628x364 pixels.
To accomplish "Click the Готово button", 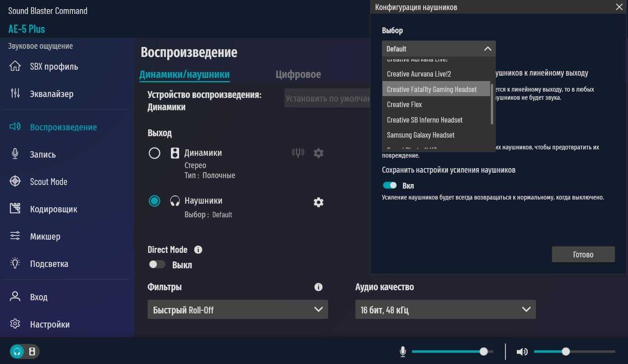I will [583, 255].
